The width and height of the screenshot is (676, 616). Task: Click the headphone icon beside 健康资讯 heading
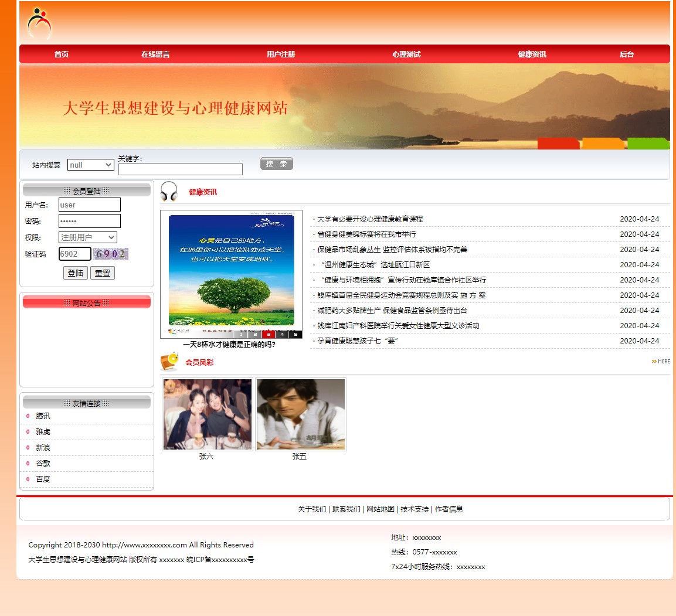169,190
